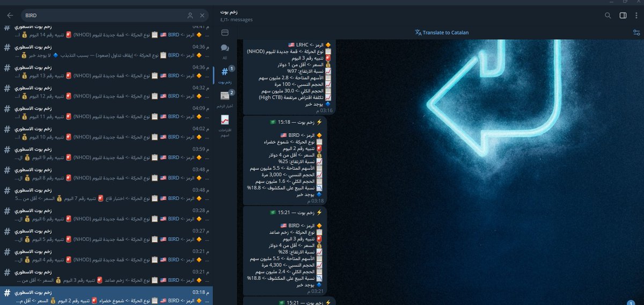Image resolution: width=644 pixels, height=305 pixels.
Task: Go back from the search results
Action: tap(10, 16)
